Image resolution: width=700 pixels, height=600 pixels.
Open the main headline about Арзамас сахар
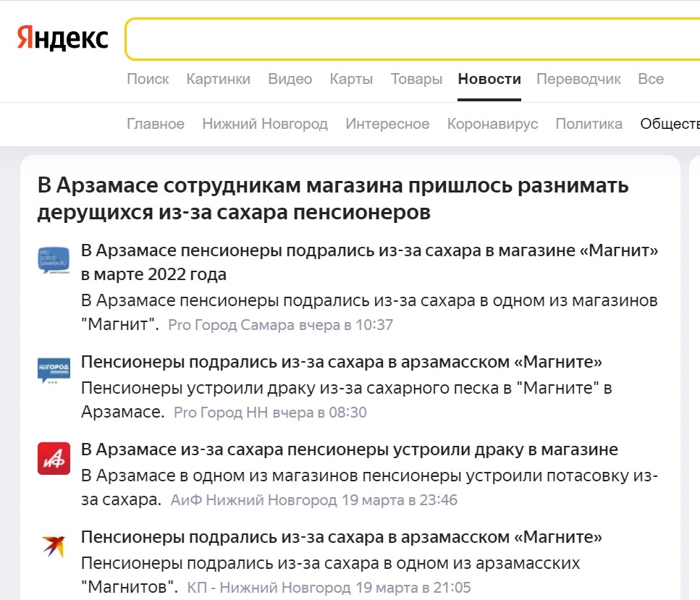pyautogui.click(x=333, y=198)
